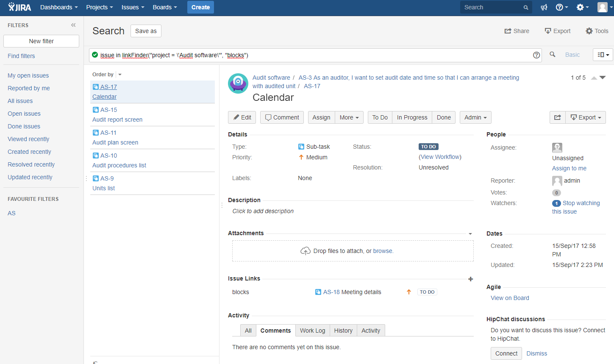Open Find filters link
Screen dimensions: 614x364
point(21,56)
